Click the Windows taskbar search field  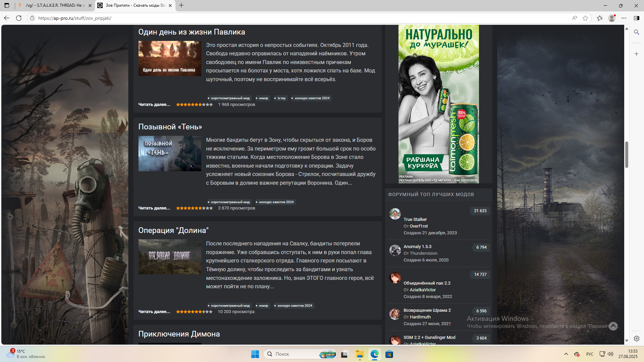288,354
